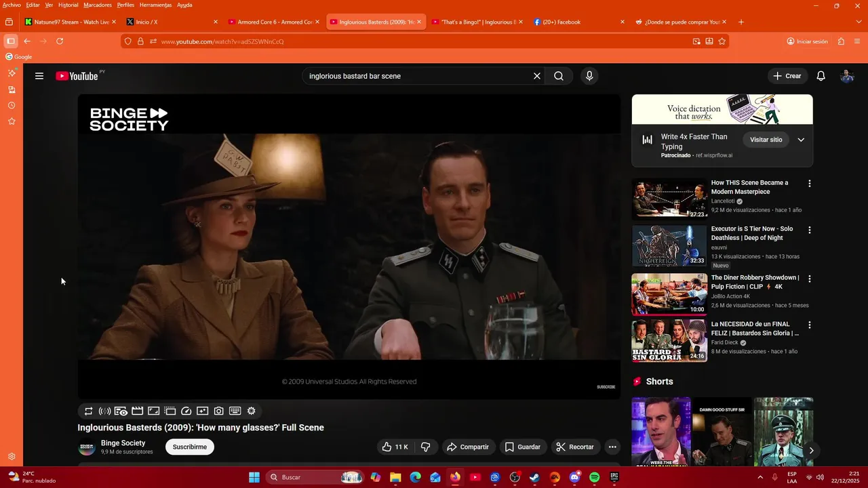The width and height of the screenshot is (868, 488).
Task: Open the YouTube notifications bell
Action: point(821,76)
